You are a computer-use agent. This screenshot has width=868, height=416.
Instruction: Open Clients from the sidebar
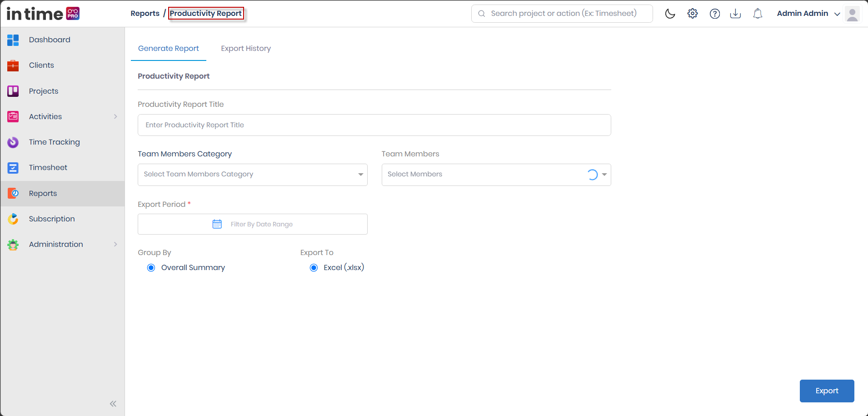coord(63,65)
